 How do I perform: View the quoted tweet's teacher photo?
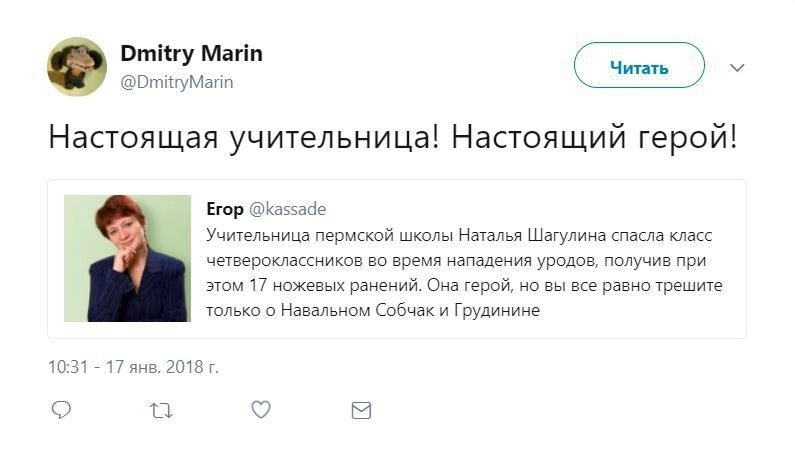(x=127, y=258)
